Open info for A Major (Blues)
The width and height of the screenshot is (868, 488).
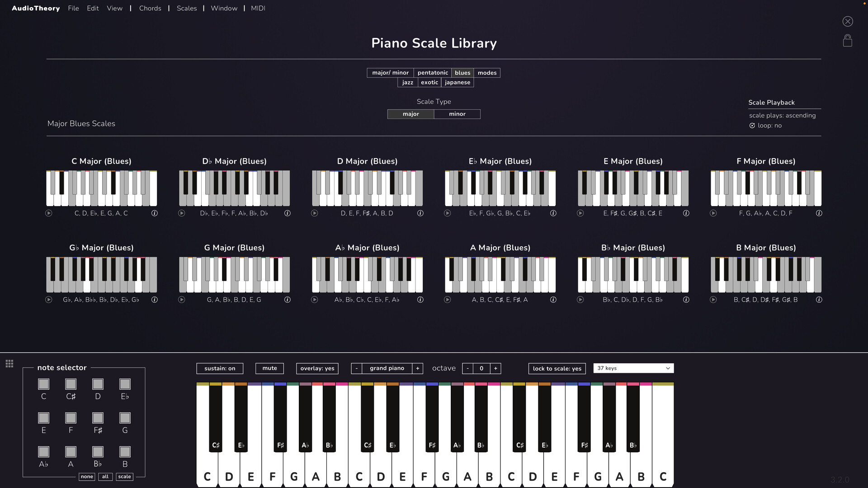pyautogui.click(x=553, y=300)
